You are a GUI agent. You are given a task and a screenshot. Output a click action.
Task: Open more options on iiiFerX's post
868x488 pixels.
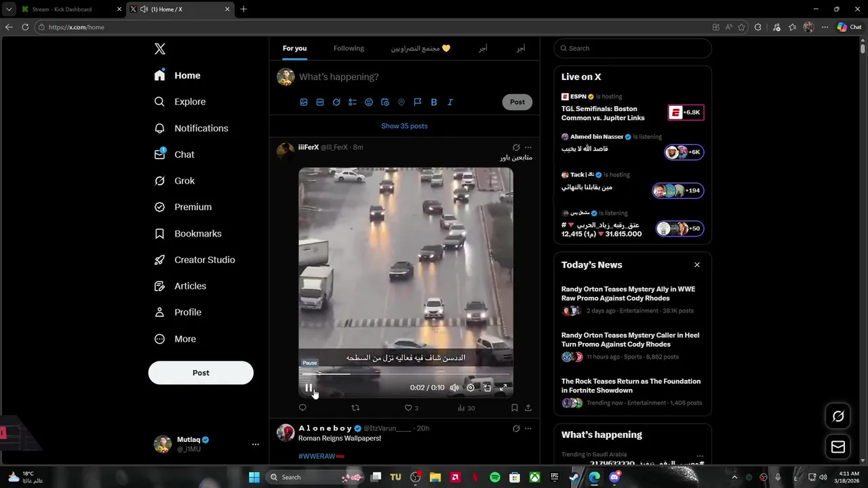pyautogui.click(x=528, y=147)
